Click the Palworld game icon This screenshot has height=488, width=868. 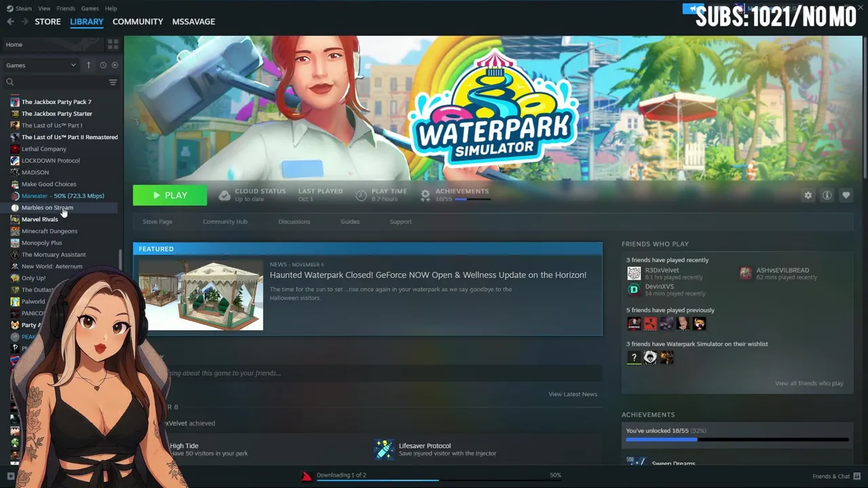pyautogui.click(x=15, y=302)
